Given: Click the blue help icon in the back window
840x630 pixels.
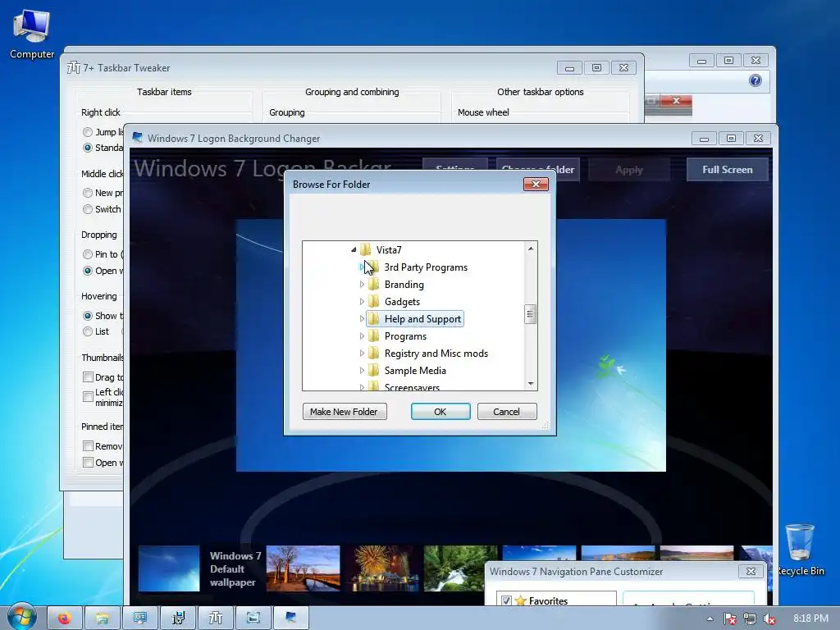Looking at the screenshot, I should [756, 80].
